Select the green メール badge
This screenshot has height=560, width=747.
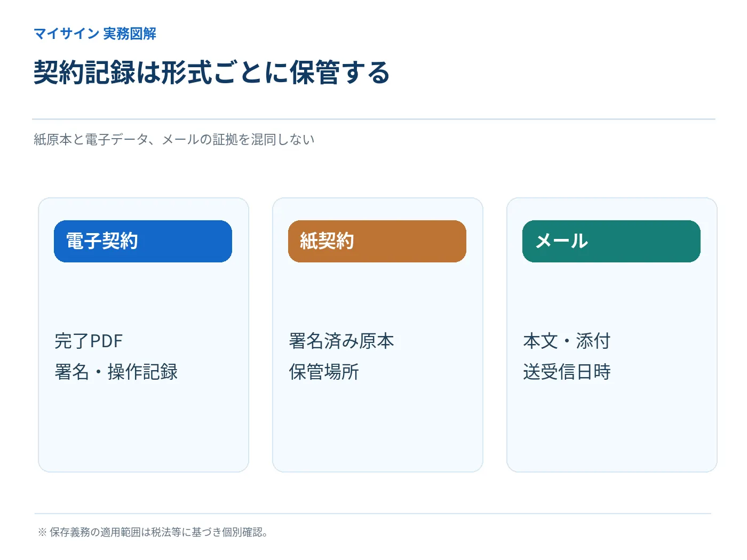coord(611,241)
